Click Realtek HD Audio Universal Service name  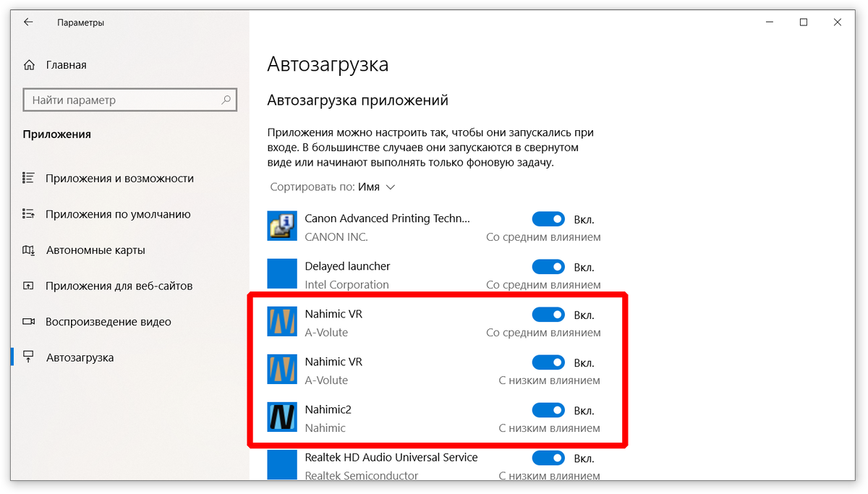pyautogui.click(x=391, y=457)
